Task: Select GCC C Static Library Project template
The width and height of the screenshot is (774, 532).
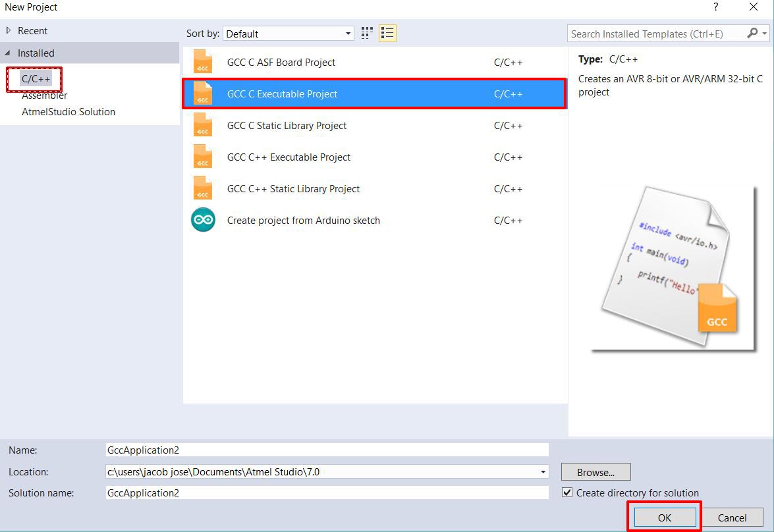Action: click(375, 125)
